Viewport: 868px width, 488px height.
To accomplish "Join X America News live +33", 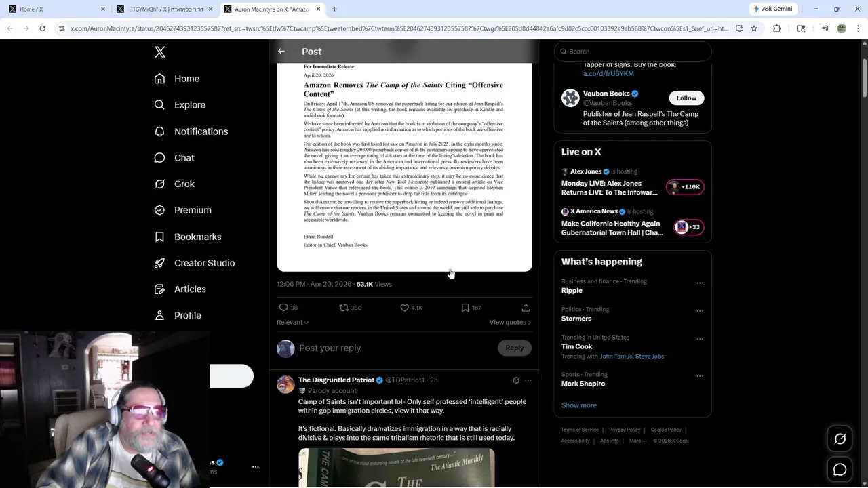I will tap(689, 227).
